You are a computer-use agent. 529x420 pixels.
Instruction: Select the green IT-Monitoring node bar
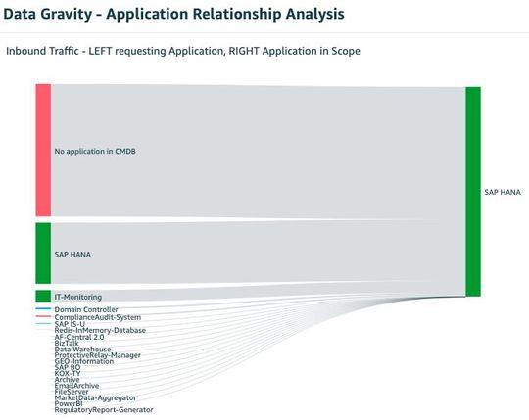43,296
